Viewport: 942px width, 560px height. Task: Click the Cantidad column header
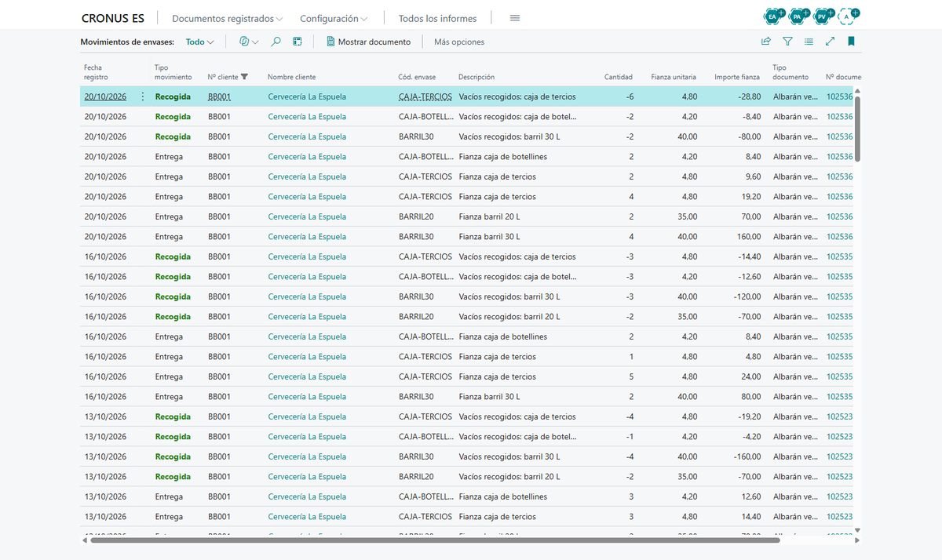(619, 77)
